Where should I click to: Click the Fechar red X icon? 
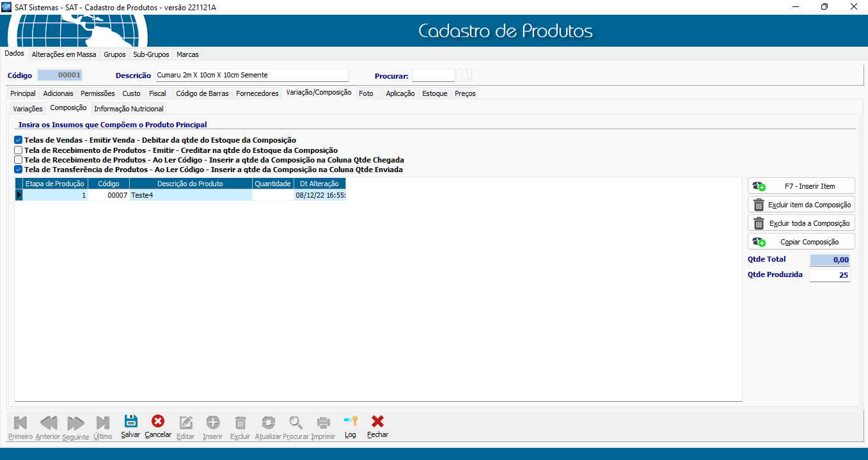(377, 422)
